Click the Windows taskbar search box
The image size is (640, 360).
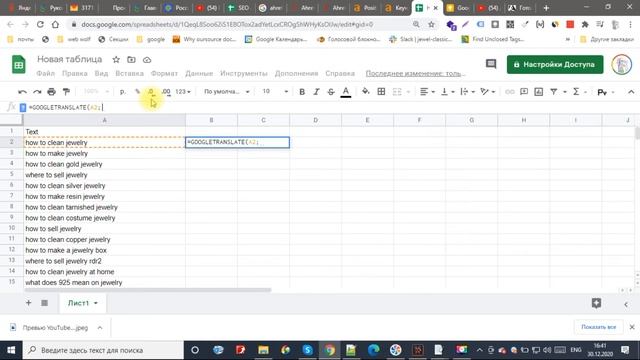103,350
